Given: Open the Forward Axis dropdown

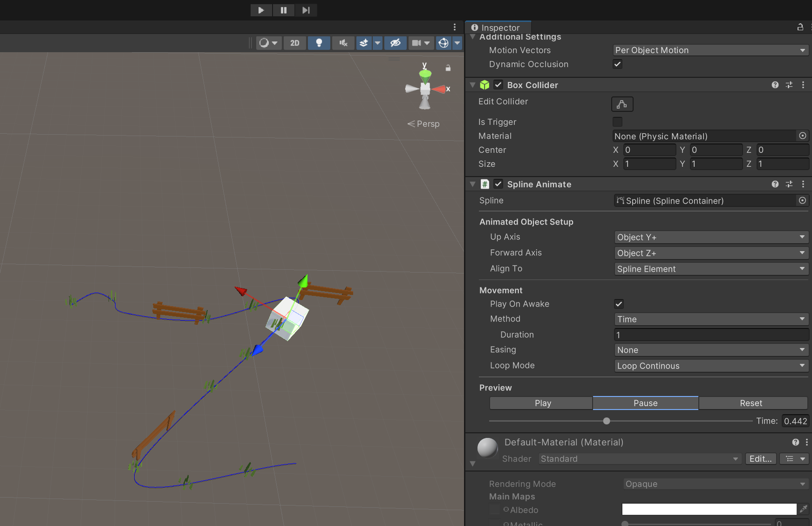Looking at the screenshot, I should 711,253.
